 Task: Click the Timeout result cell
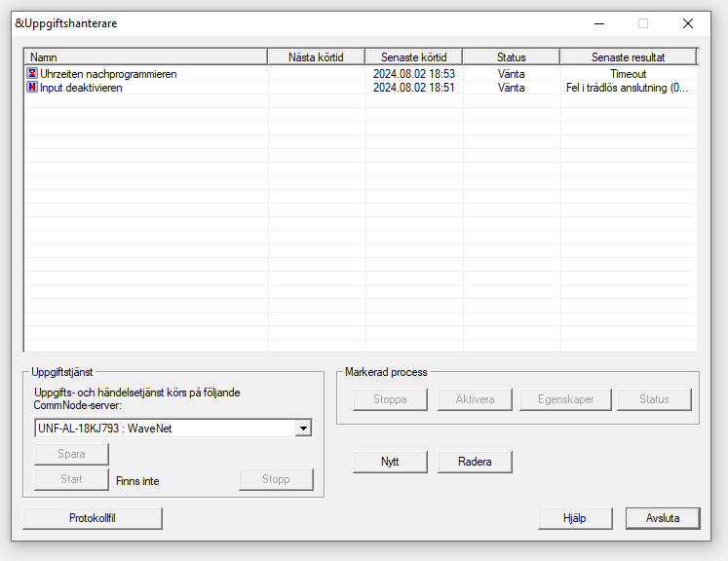pyautogui.click(x=628, y=74)
